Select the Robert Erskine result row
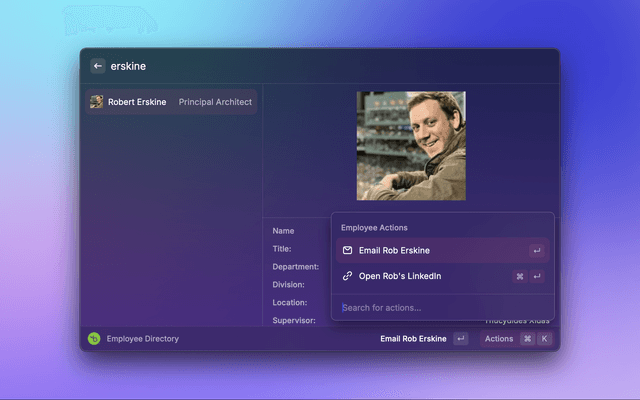Screen dimensions: 640x400 click(170, 102)
